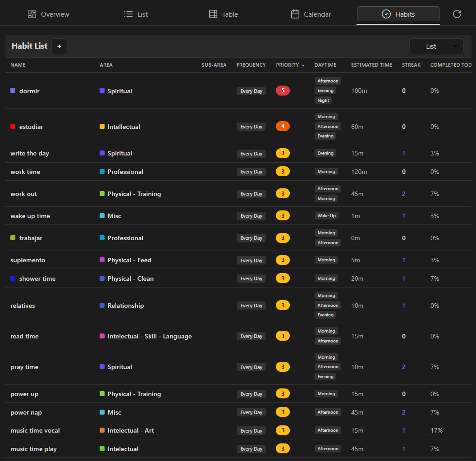Click 120m estimated time for work time

point(359,172)
